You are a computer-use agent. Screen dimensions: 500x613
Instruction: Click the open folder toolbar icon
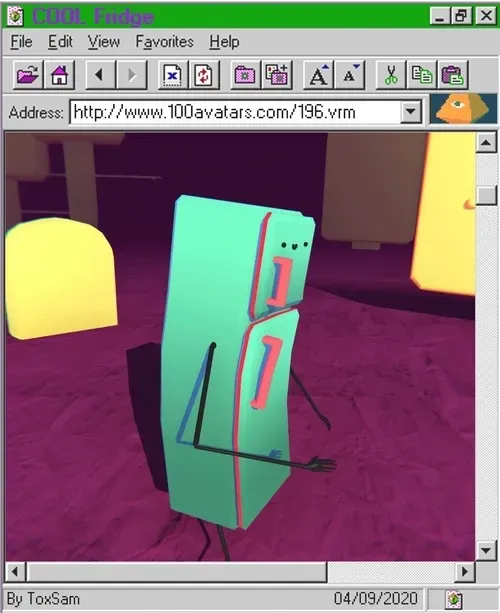[28, 75]
